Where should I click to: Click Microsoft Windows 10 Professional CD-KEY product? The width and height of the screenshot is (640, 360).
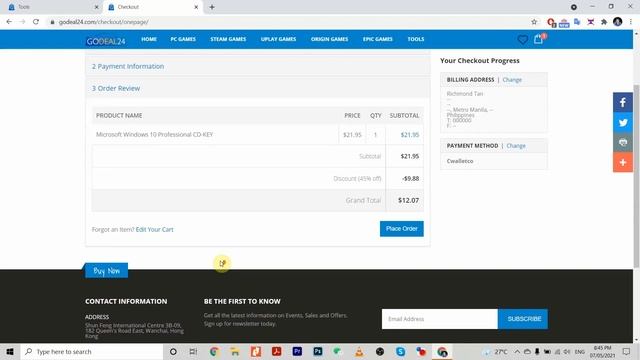point(154,134)
